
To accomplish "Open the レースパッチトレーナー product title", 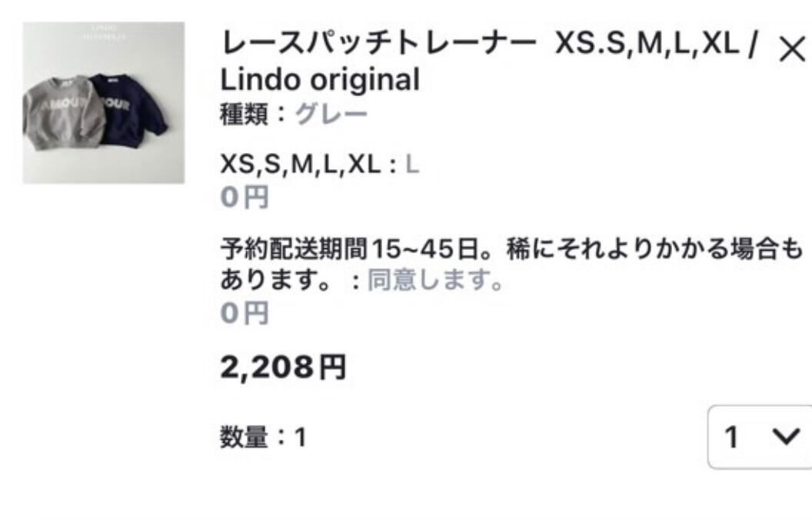I will (x=378, y=42).
